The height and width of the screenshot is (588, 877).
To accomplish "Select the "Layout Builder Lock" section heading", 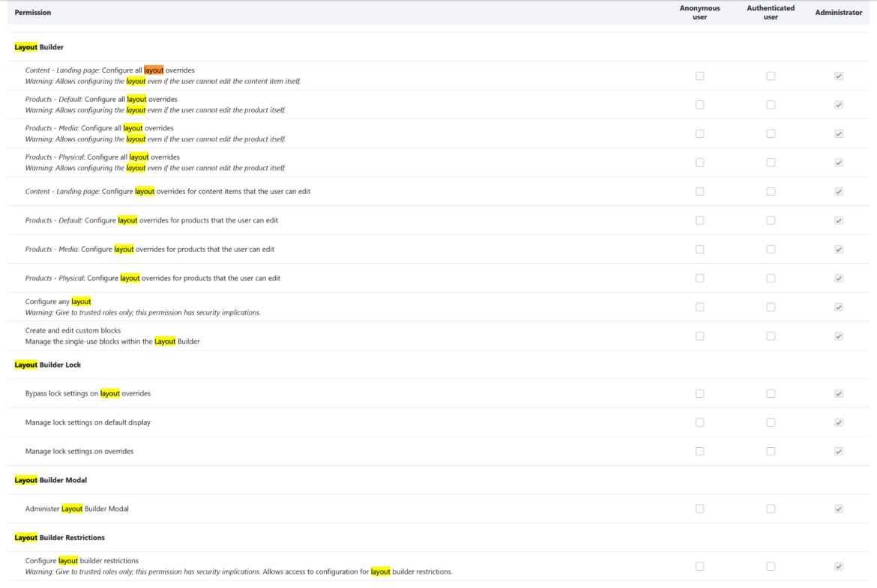I will point(47,365).
